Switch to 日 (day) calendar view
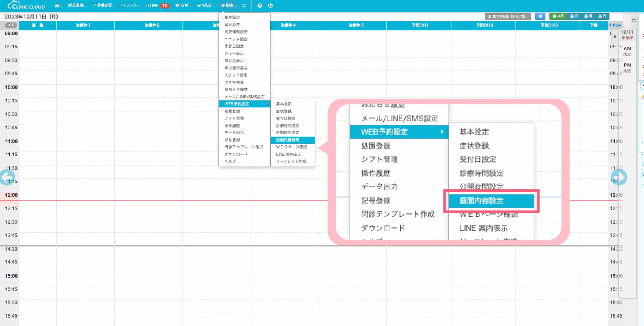This screenshot has width=644, height=326. tap(602, 16)
